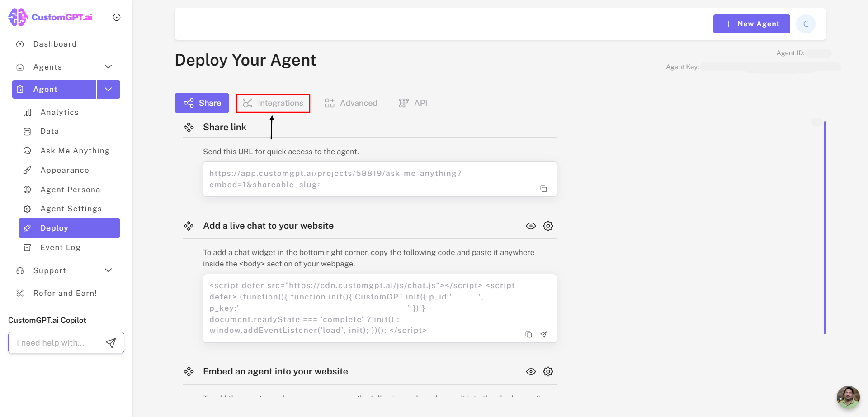Switch to the Advanced tab
The image size is (868, 417).
(351, 103)
